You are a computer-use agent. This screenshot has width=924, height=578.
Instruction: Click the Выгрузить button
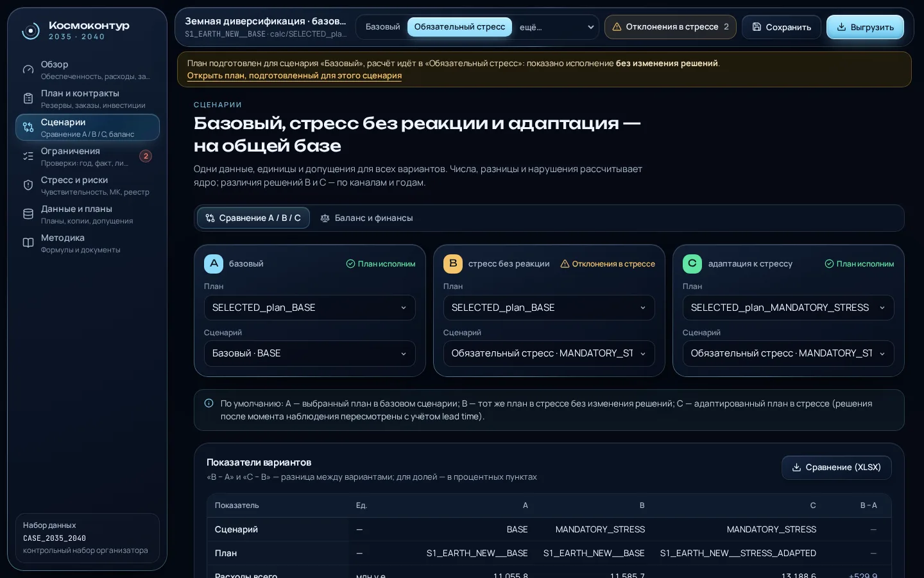(x=865, y=27)
